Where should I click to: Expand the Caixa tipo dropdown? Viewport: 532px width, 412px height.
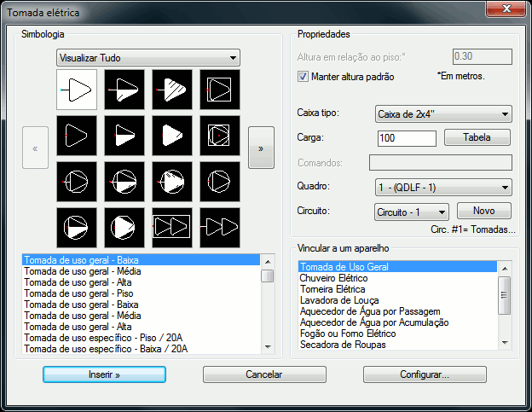point(442,113)
